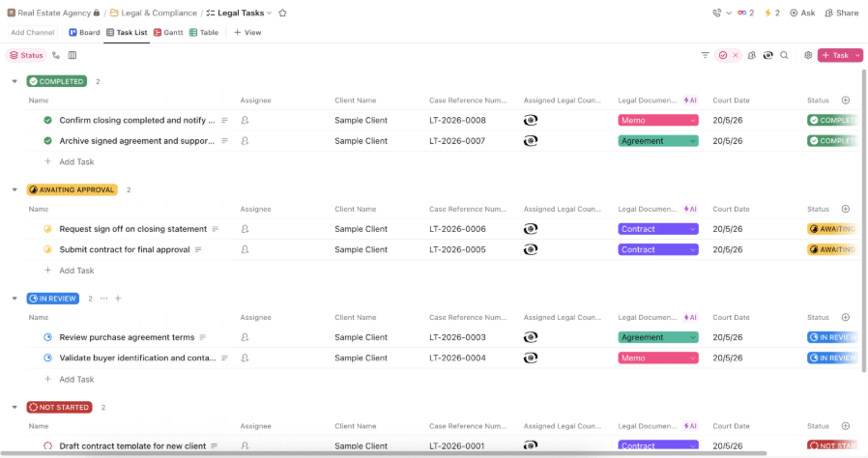Click the vertical scrollbar on the right
This screenshot has width=868, height=458.
(864, 221)
